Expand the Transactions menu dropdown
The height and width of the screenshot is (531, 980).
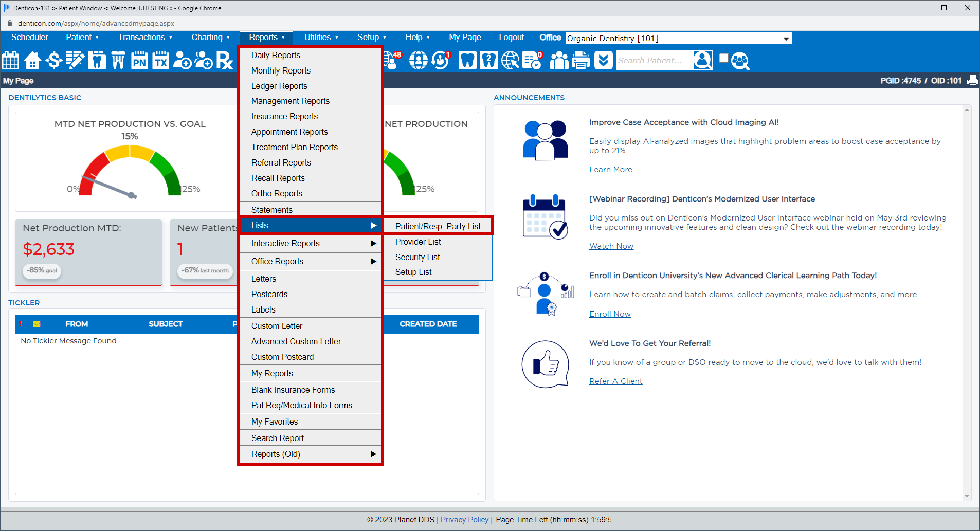145,37
